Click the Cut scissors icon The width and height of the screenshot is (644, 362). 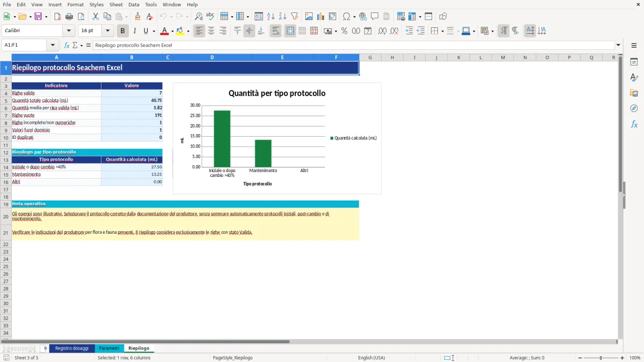(96, 17)
